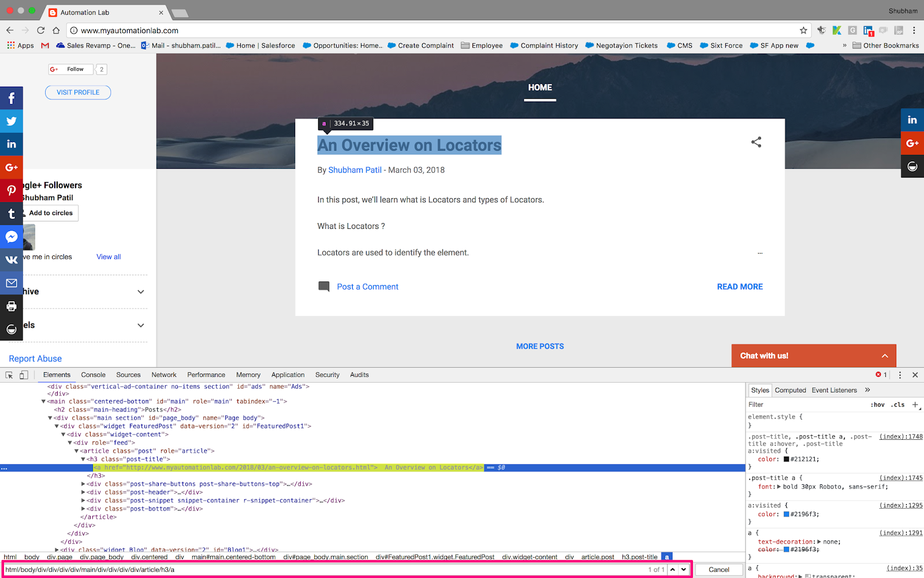Screen dimensions: 924x578
Task: Switch to the Console tab in DevTools
Action: point(92,375)
